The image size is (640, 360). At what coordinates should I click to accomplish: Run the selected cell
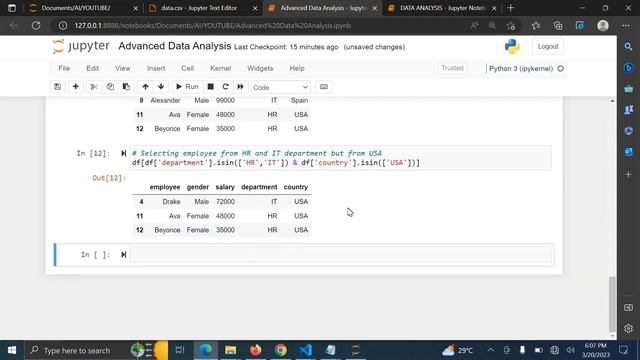point(187,87)
